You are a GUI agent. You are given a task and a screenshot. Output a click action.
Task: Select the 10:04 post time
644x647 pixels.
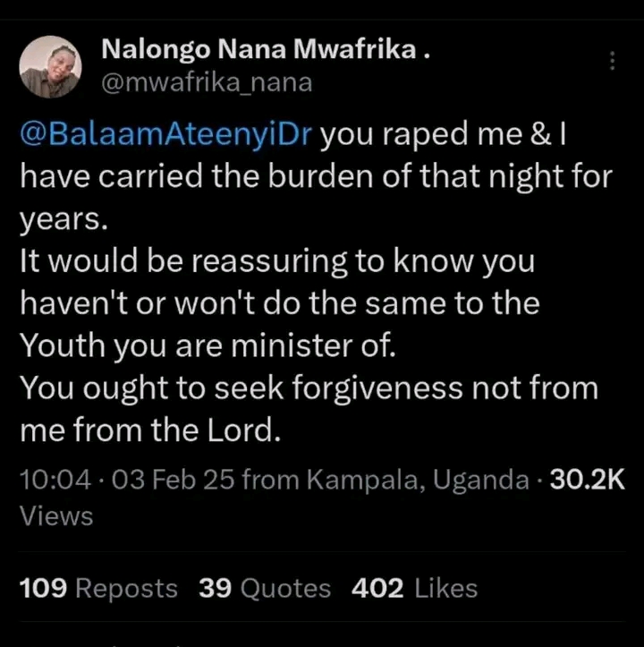click(55, 480)
